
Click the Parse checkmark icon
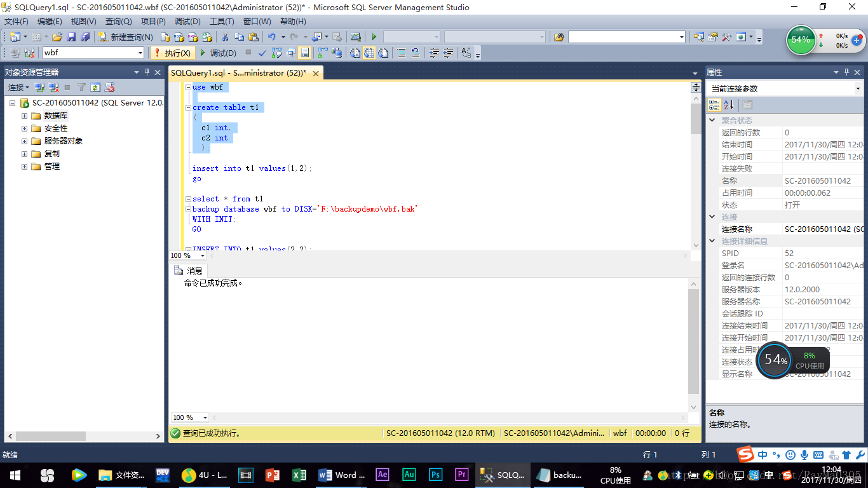pos(262,53)
